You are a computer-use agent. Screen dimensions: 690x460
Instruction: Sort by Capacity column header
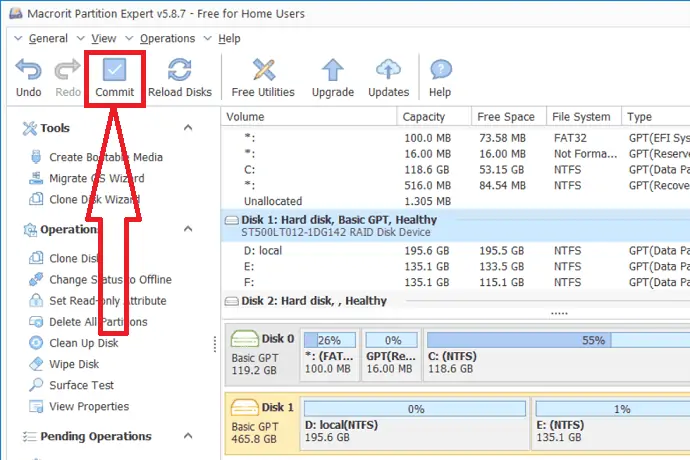click(x=434, y=117)
